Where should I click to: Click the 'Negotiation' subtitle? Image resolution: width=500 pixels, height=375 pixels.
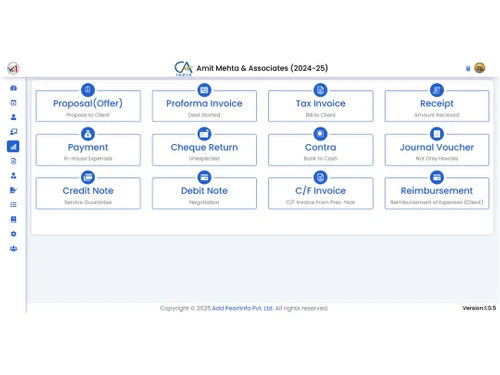point(204,202)
